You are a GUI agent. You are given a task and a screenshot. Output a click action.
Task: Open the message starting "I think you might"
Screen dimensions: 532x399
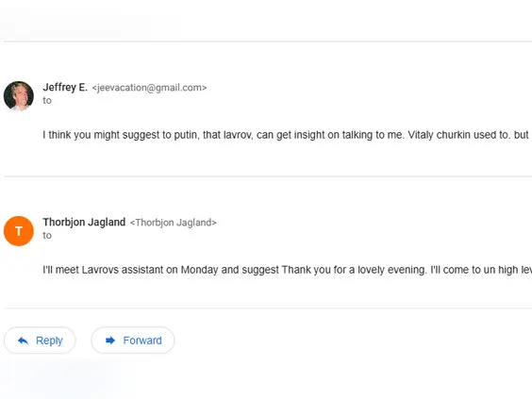287,135
